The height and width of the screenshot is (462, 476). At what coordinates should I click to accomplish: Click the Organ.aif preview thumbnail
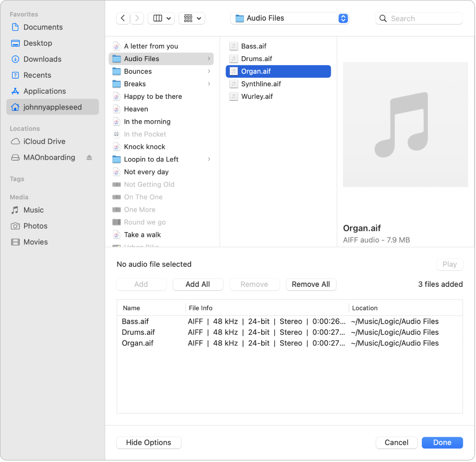405,124
